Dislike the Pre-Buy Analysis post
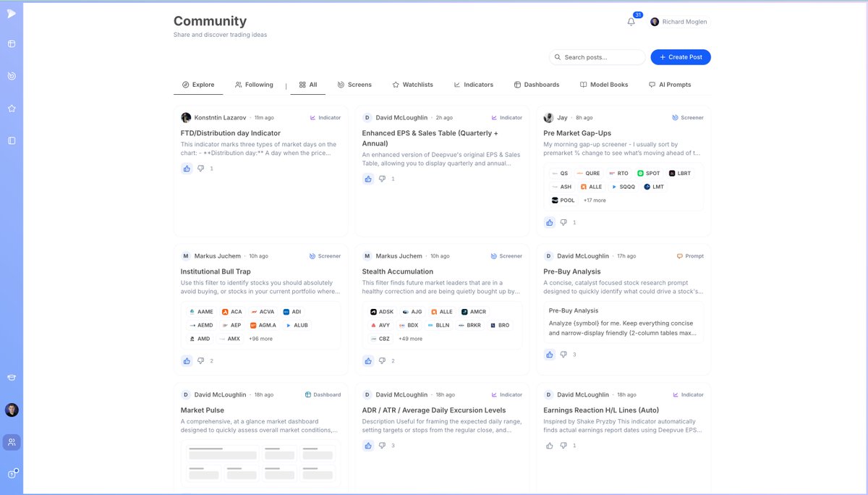868x495 pixels. (x=564, y=355)
